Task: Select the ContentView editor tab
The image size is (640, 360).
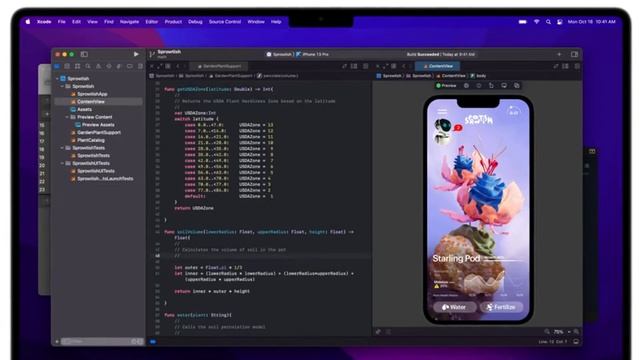Action: 438,66
